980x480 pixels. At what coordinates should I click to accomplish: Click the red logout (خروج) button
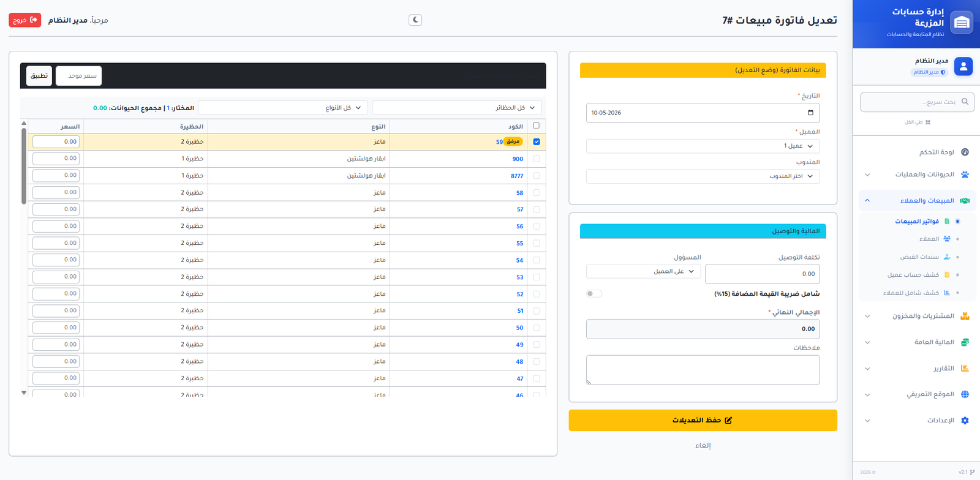click(25, 20)
